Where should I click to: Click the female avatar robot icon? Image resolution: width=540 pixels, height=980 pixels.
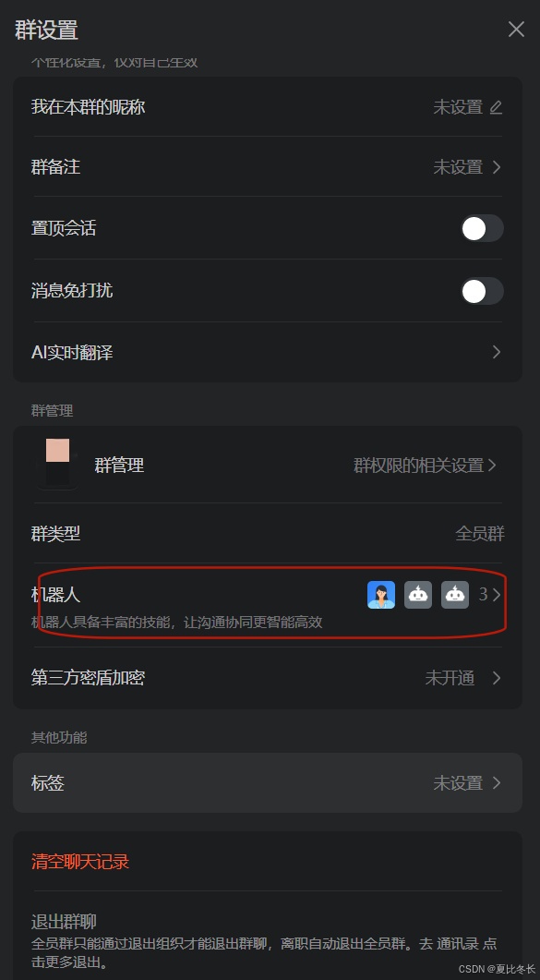[x=381, y=595]
